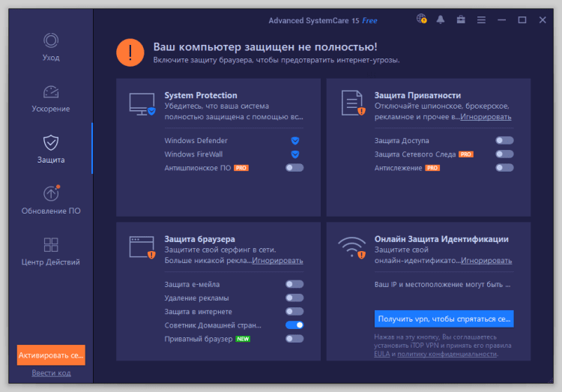
Task: Click PRO badge next to Антислежение
Action: click(x=432, y=168)
